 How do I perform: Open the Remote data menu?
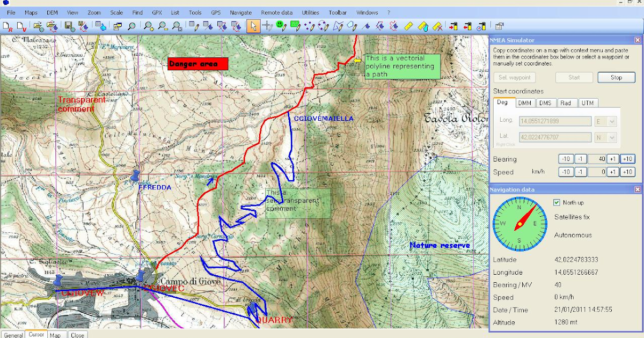point(277,12)
